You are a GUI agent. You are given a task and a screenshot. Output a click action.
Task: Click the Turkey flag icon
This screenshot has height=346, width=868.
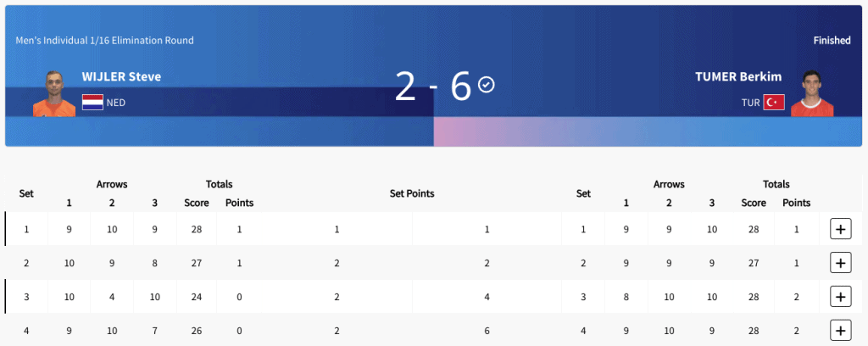(x=774, y=103)
